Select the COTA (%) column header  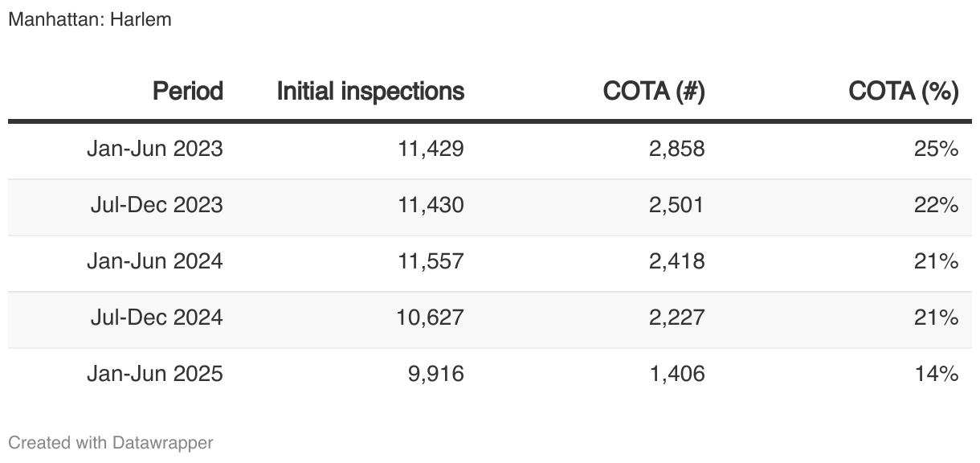click(904, 92)
